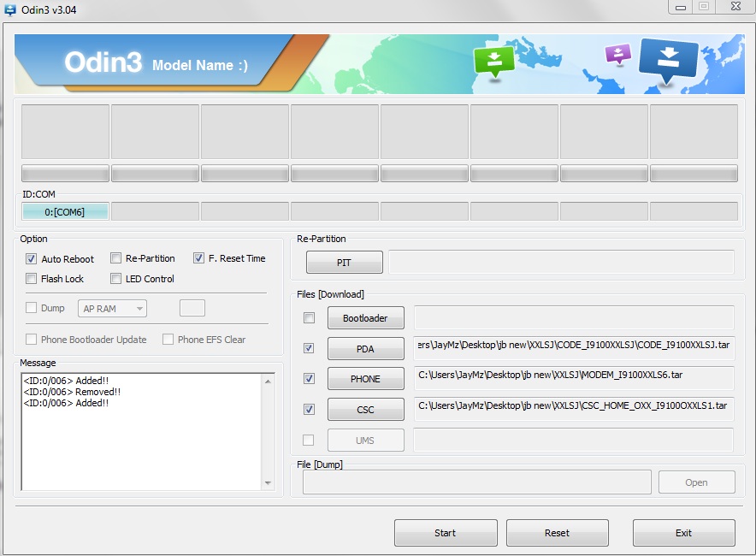
Task: Click the "Model Name :)" banner text
Action: point(199,65)
